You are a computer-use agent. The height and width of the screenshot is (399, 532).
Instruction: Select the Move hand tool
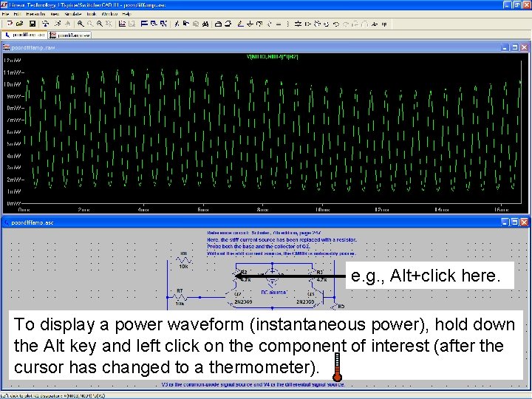[318, 24]
